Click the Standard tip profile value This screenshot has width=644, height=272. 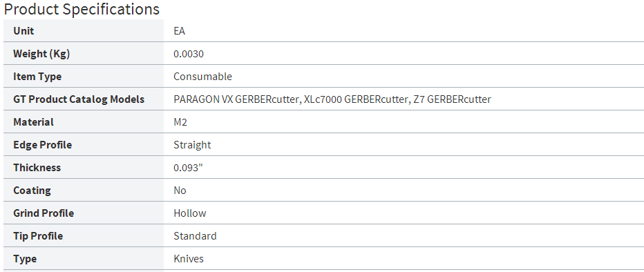pos(195,236)
